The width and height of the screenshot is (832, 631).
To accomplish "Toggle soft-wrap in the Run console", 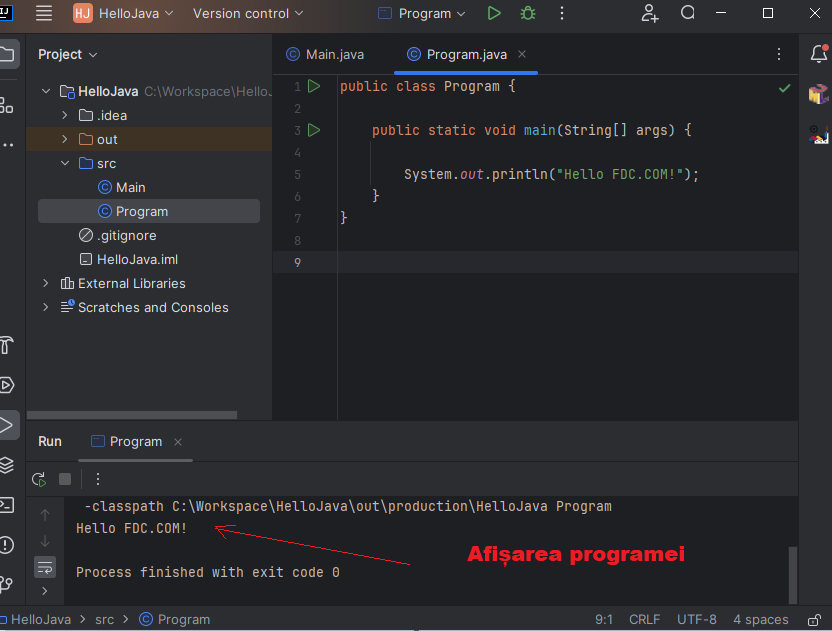I will tap(45, 567).
